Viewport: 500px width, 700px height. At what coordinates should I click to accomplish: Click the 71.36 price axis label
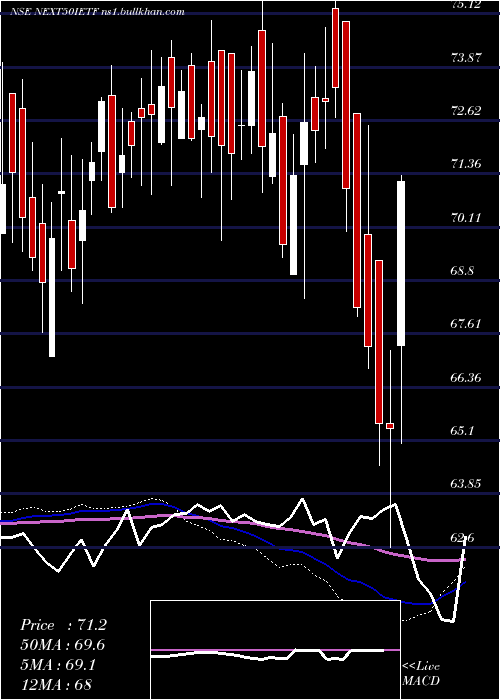click(x=466, y=164)
